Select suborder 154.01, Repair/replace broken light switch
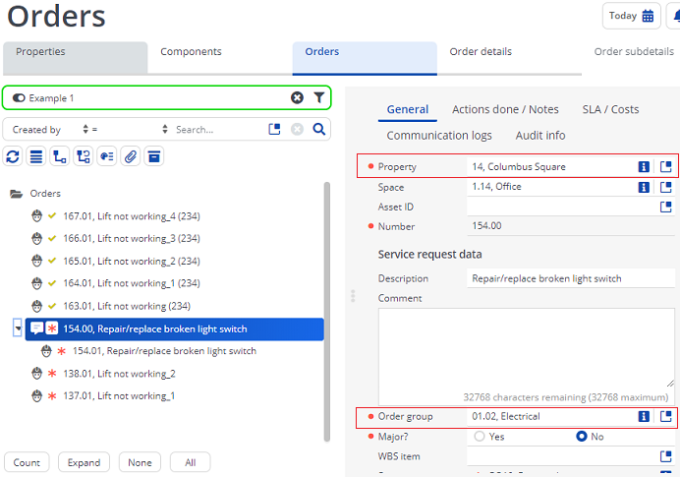680x477 pixels. click(x=164, y=351)
